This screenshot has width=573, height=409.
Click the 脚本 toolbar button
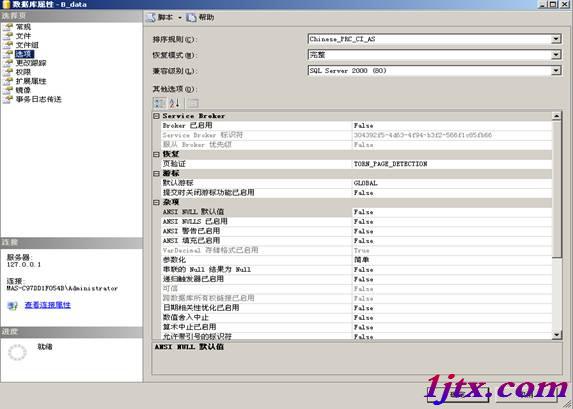(x=160, y=18)
